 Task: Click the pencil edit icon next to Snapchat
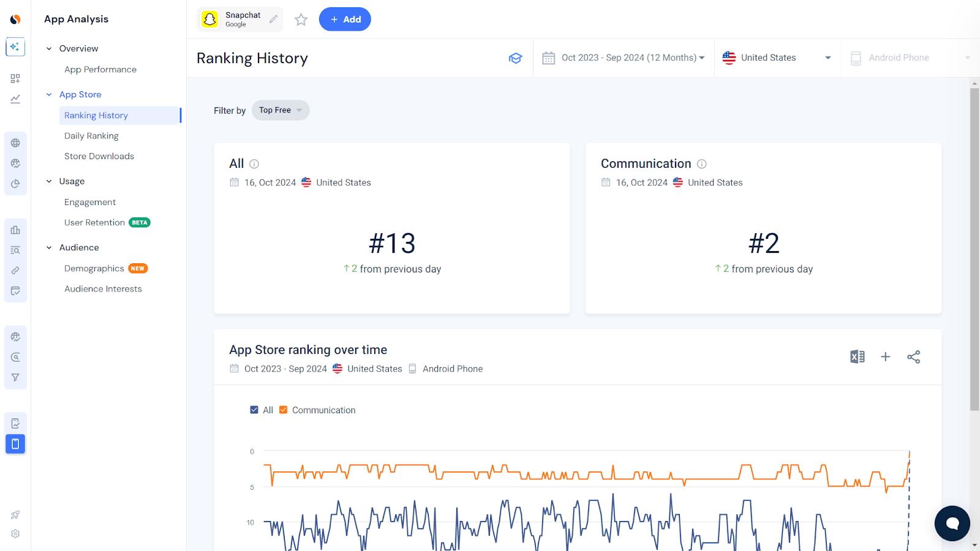(x=273, y=19)
